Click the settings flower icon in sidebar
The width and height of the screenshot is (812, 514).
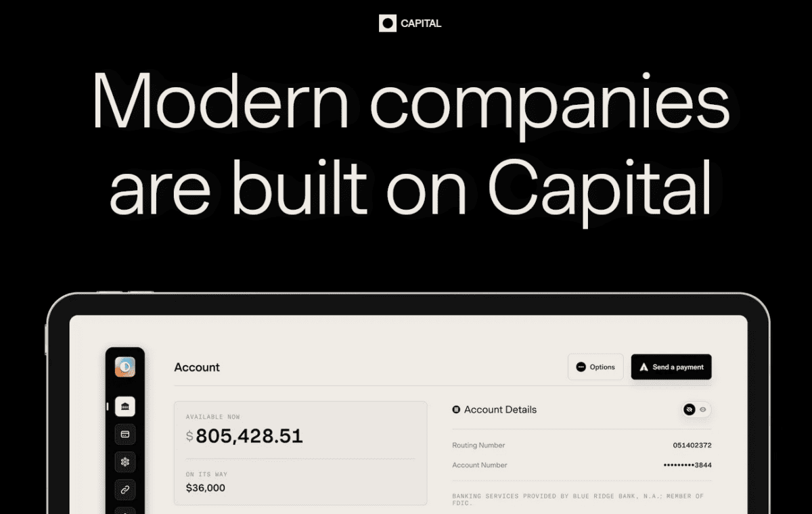click(x=125, y=462)
